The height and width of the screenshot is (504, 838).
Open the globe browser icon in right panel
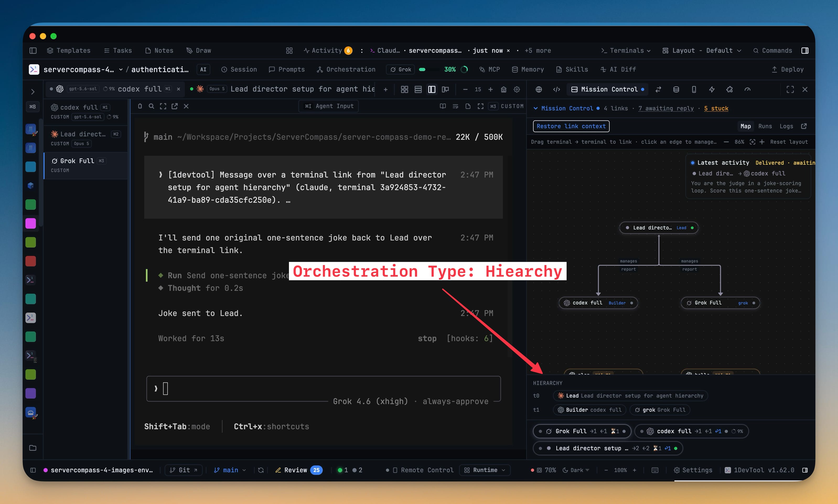coord(539,89)
